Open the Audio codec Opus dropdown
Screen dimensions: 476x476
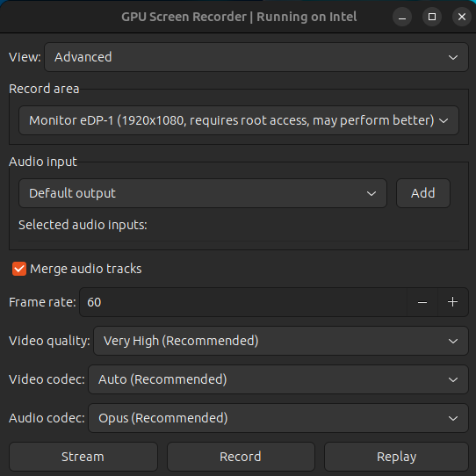(278, 418)
